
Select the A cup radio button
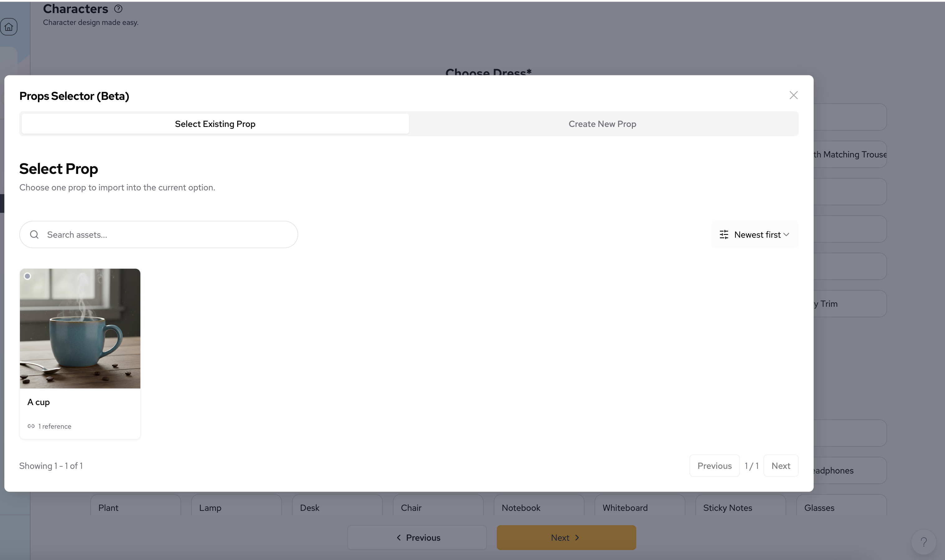pos(28,276)
